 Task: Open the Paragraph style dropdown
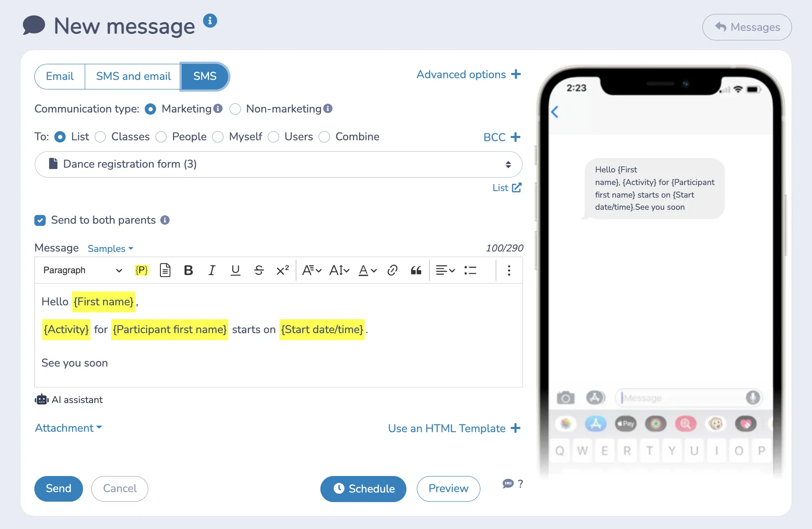(x=83, y=270)
